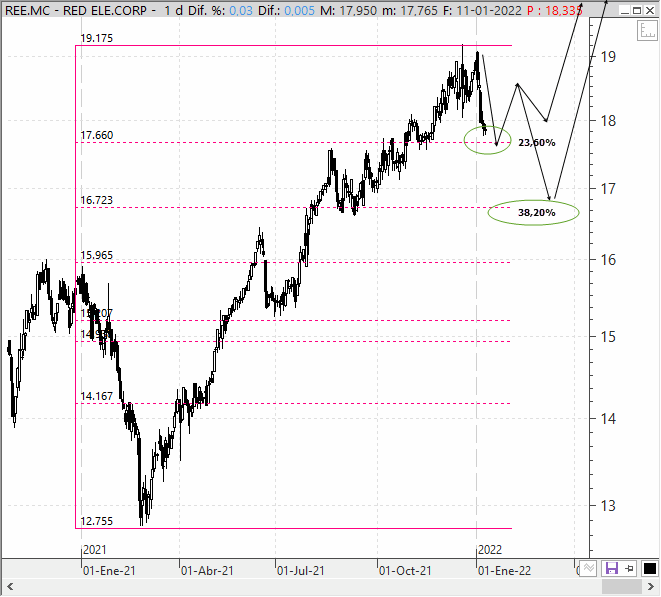The width and height of the screenshot is (661, 597).
Task: Maximize the REE.MC chart window
Action: tap(637, 10)
